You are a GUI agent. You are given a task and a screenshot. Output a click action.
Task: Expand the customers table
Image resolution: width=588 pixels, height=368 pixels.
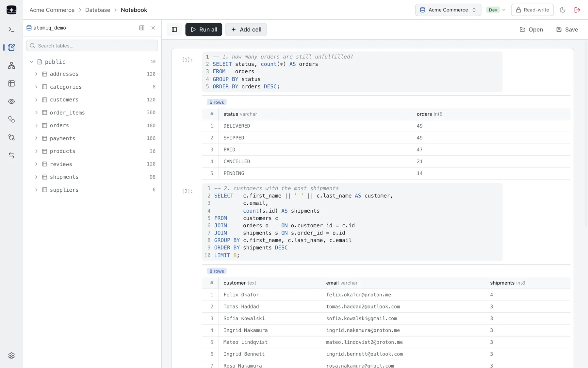click(x=36, y=100)
